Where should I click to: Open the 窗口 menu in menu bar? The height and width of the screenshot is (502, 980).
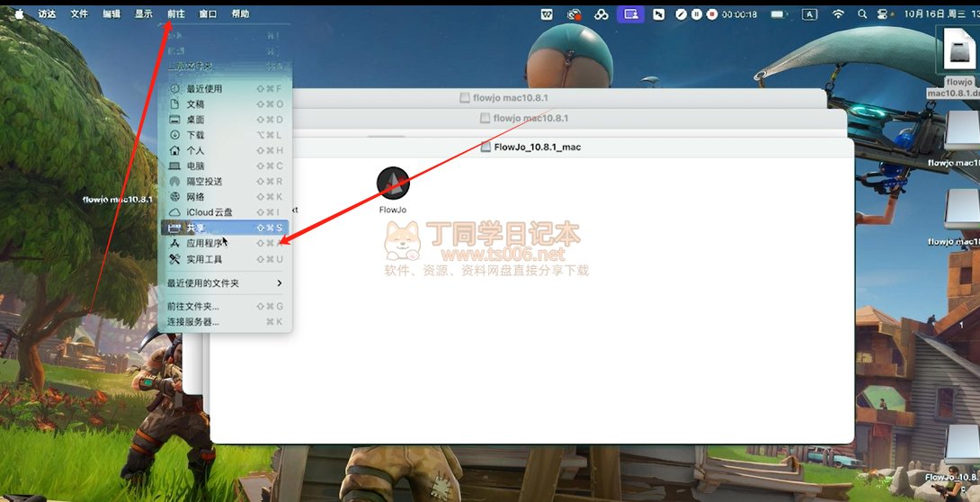208,13
